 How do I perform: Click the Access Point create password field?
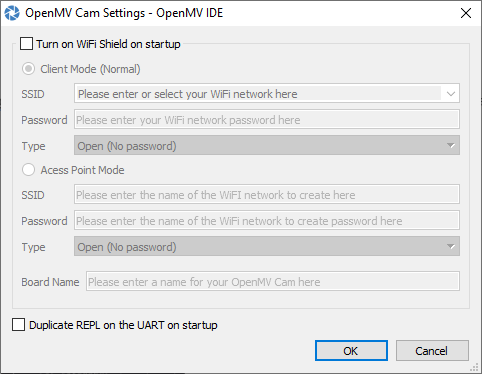(267, 220)
